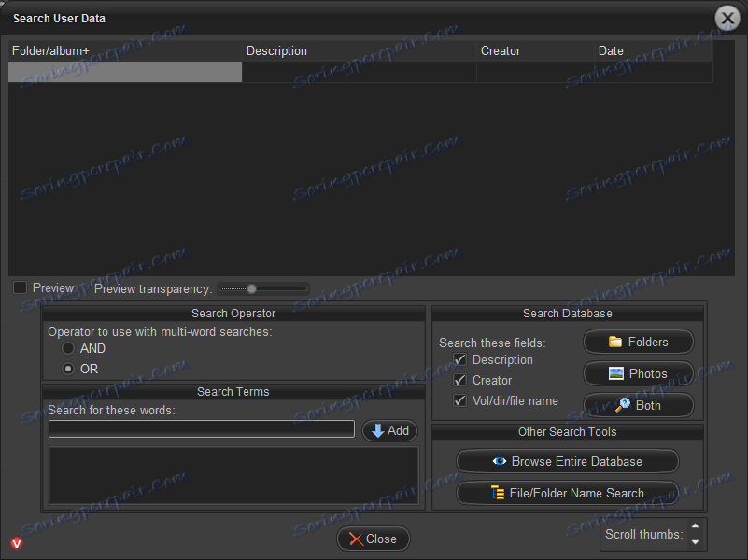
Task: Dismiss dialog with round X icon
Action: tap(727, 19)
